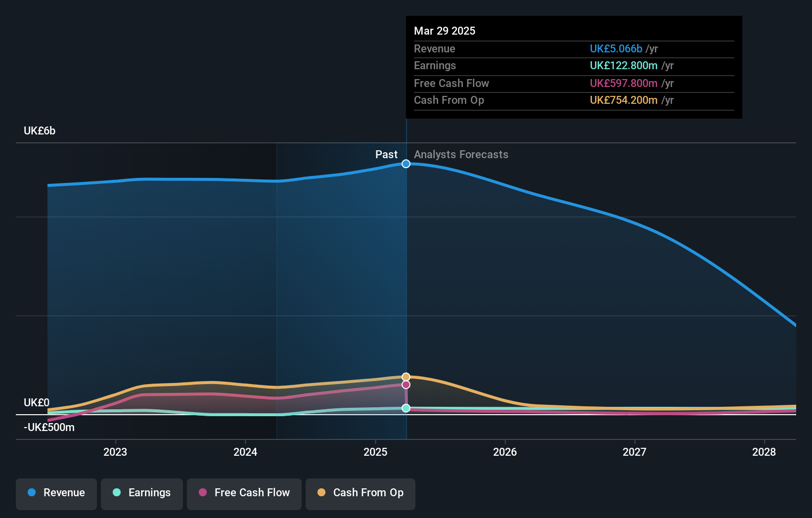Expand details for the Mar 29 2025 tooltip header

(445, 31)
